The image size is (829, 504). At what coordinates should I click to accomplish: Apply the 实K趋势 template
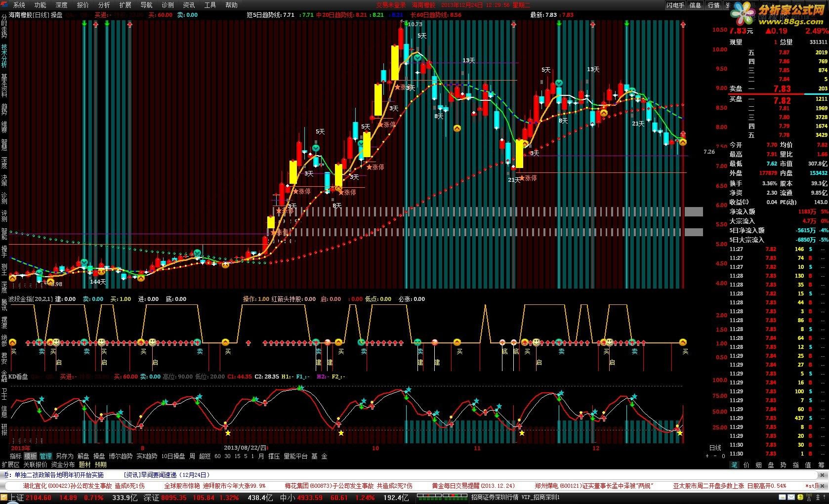147,456
